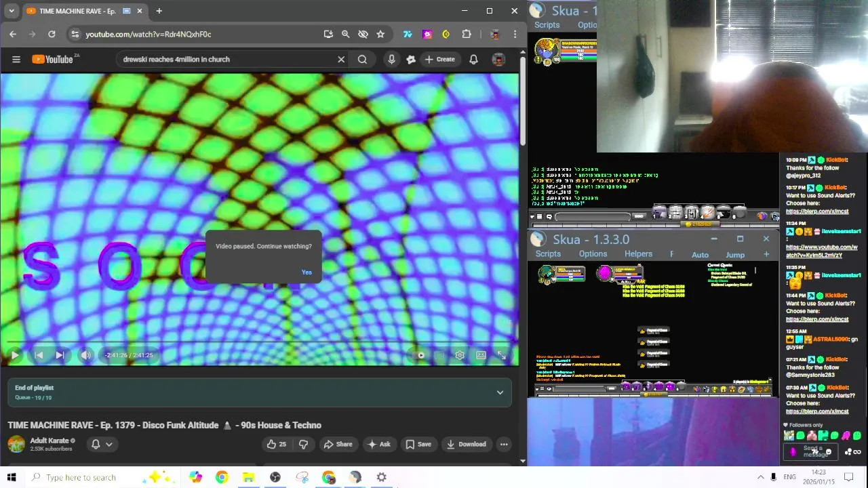Open subscription notification bell dropdown

pyautogui.click(x=102, y=445)
